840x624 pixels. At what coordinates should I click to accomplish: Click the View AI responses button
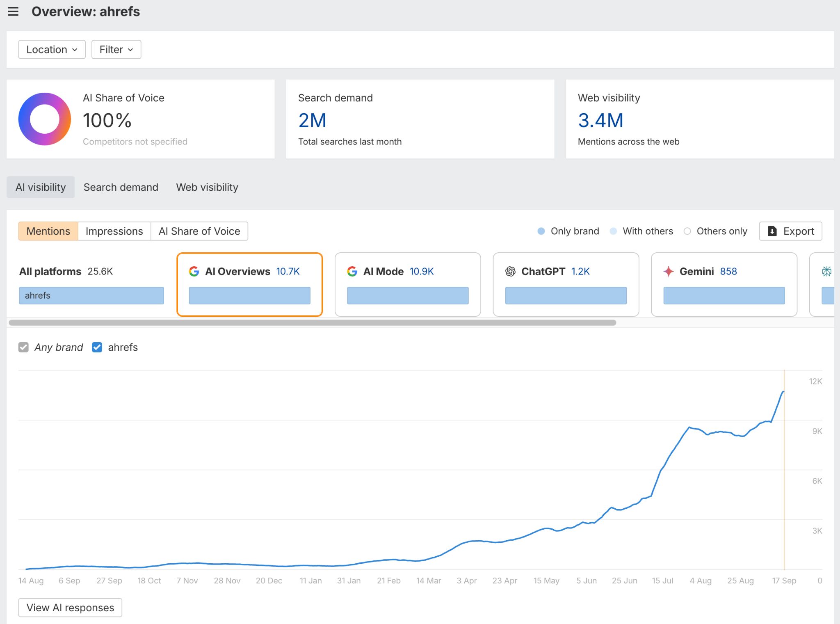pyautogui.click(x=70, y=608)
